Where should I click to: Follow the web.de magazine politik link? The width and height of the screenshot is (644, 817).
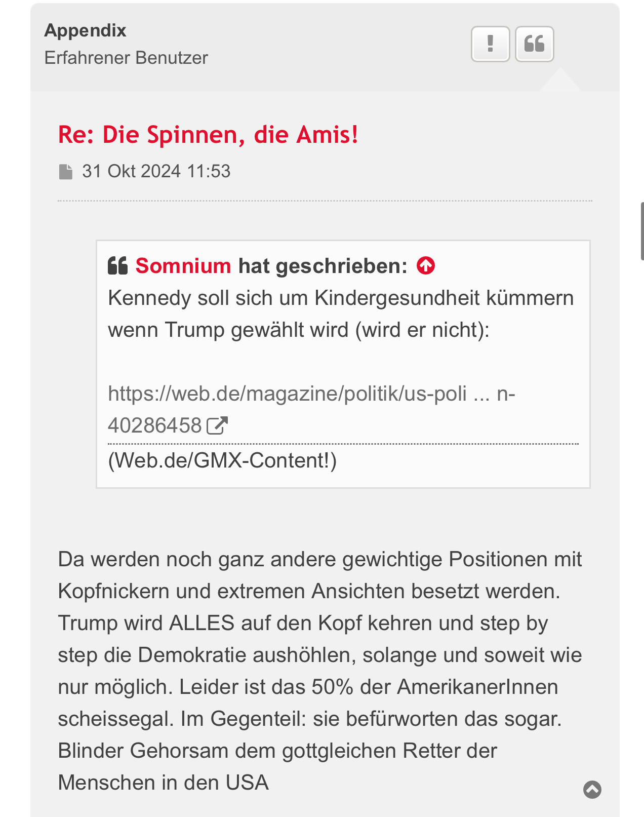click(287, 394)
